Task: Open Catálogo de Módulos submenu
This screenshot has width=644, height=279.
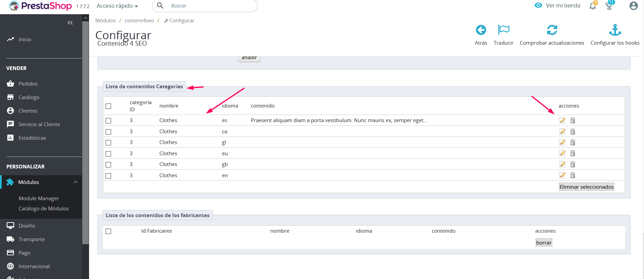Action: [44, 208]
